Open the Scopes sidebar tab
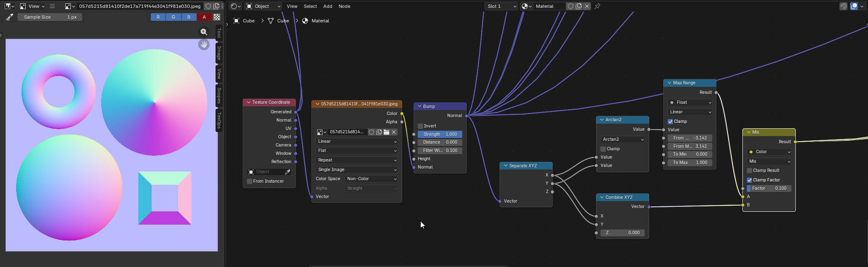 pos(219,96)
